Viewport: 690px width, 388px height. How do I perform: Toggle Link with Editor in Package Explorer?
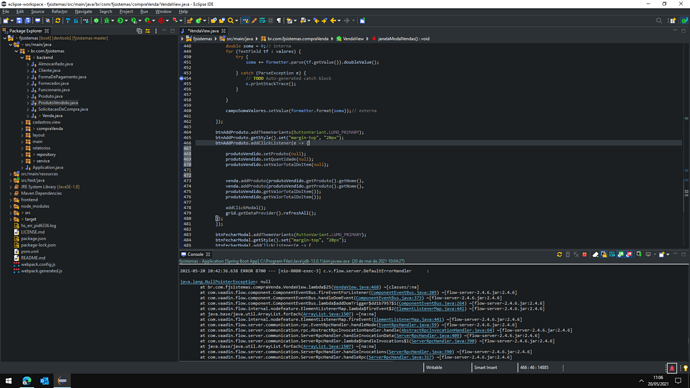[x=147, y=31]
